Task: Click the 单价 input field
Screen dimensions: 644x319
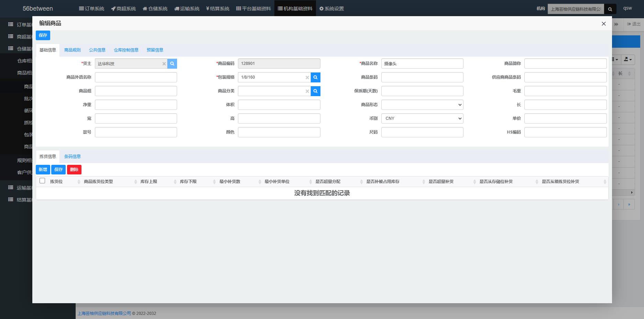Action: click(x=565, y=118)
